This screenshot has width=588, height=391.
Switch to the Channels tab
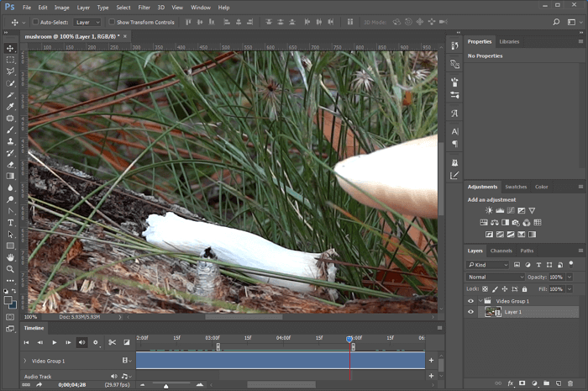click(x=501, y=251)
